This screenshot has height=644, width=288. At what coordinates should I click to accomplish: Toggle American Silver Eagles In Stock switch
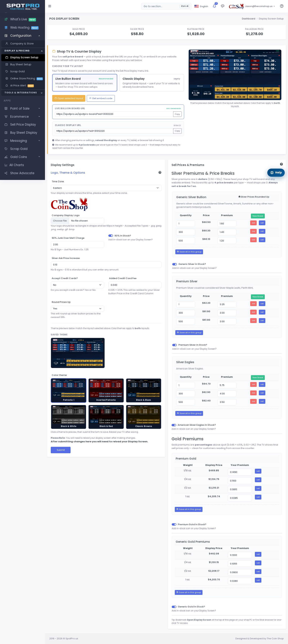point(174,425)
